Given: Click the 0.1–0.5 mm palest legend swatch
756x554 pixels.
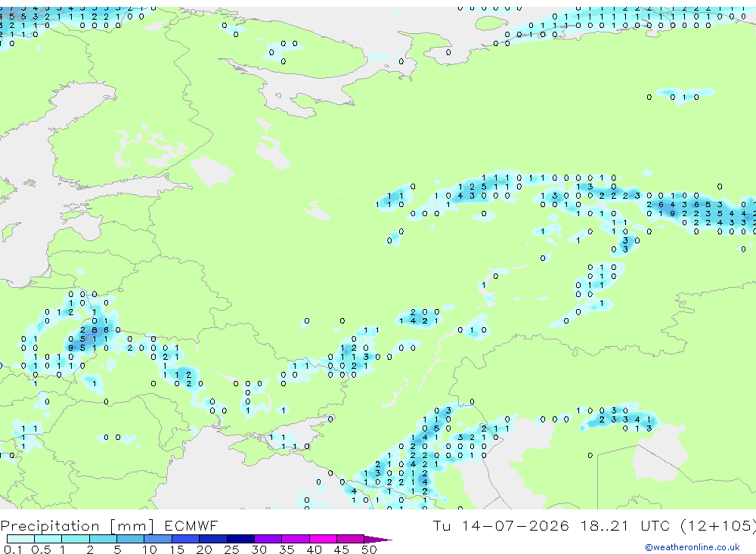Looking at the screenshot, I should 20,539.
